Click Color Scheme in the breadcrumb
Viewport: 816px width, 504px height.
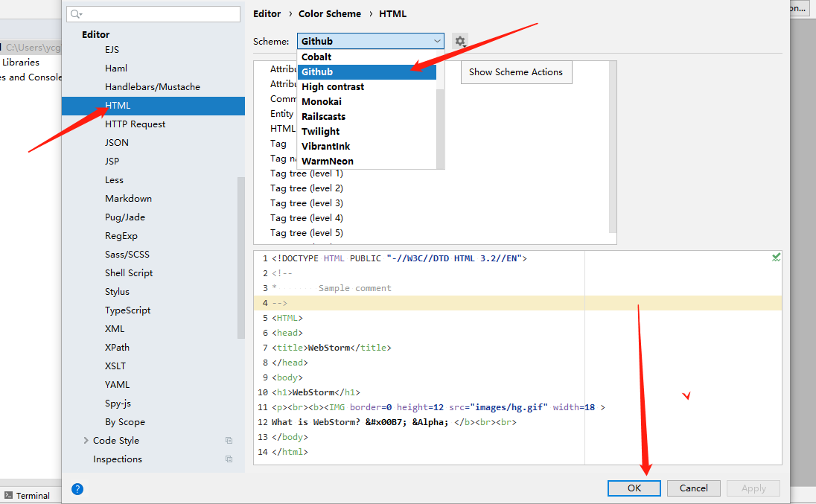click(x=329, y=14)
